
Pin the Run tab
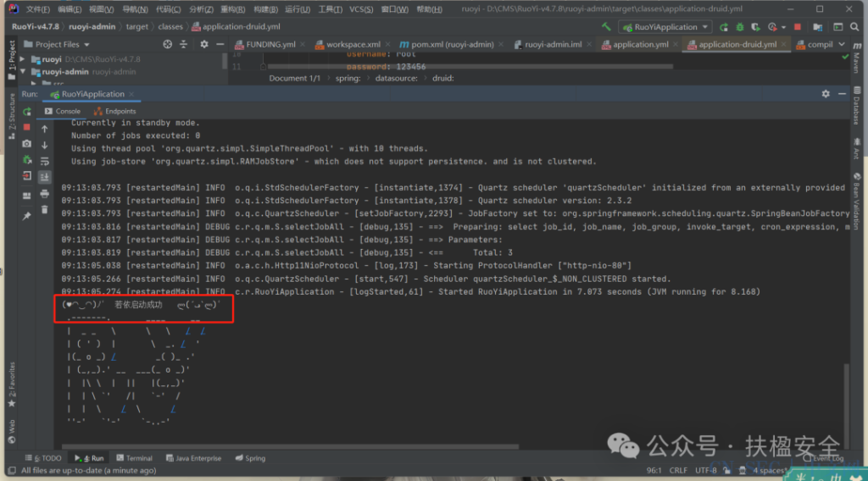[x=26, y=216]
